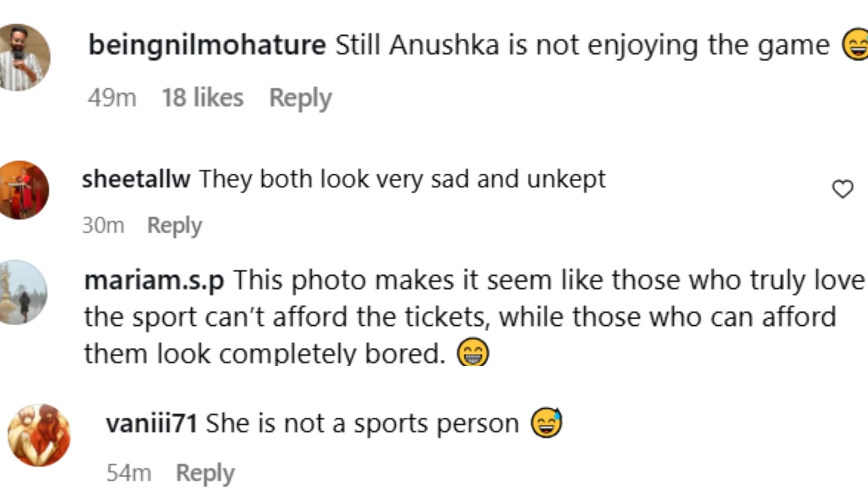Screen dimensions: 868x488
Task: Reply to beingnilmohature's comment
Action: 300,98
